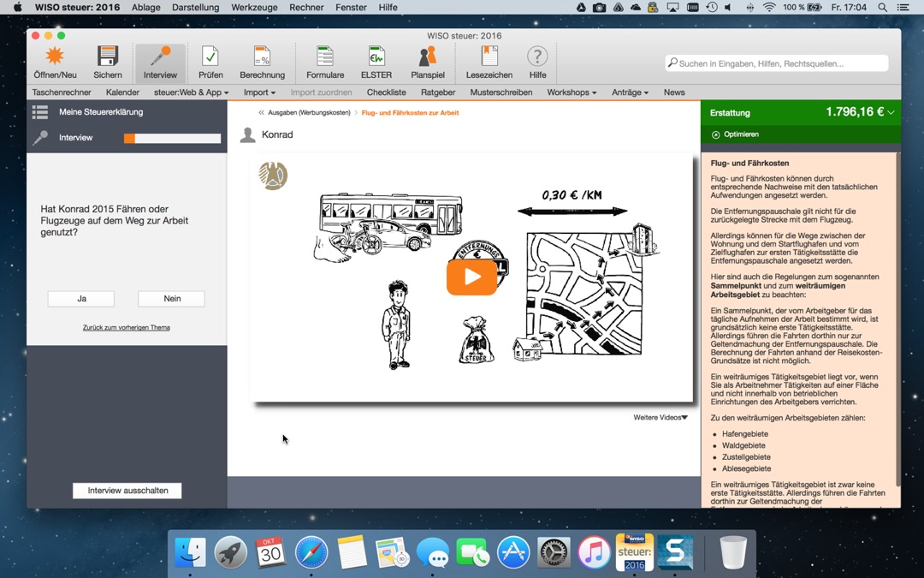Open the Rechner menu
Viewport: 924px width, 578px height.
coord(306,7)
